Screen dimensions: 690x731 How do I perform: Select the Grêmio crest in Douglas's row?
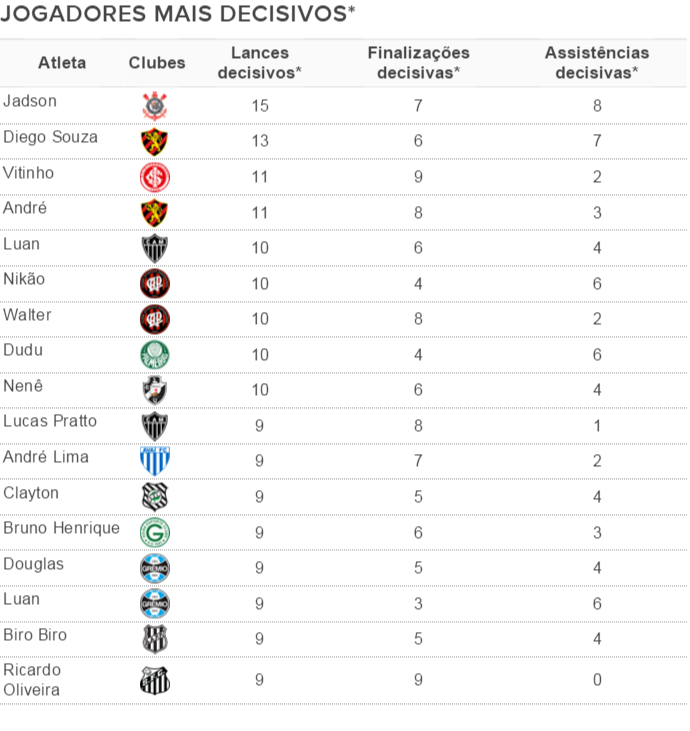pos(154,567)
